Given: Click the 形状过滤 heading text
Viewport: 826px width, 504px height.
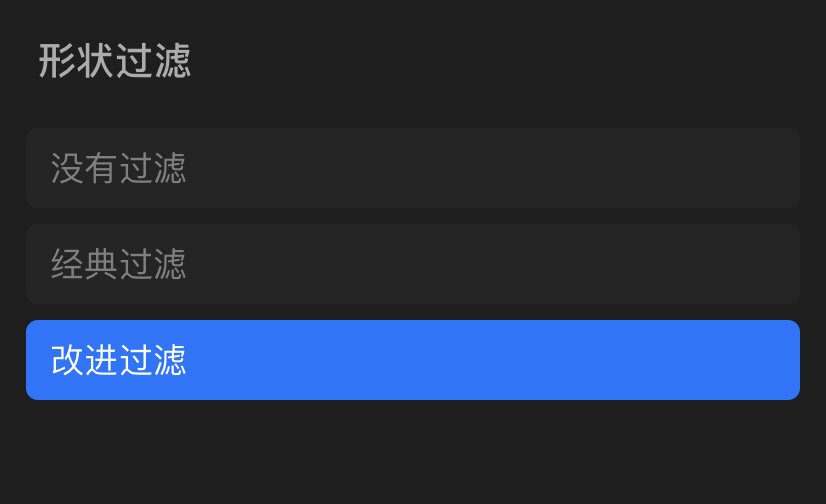Looking at the screenshot, I should [x=115, y=62].
